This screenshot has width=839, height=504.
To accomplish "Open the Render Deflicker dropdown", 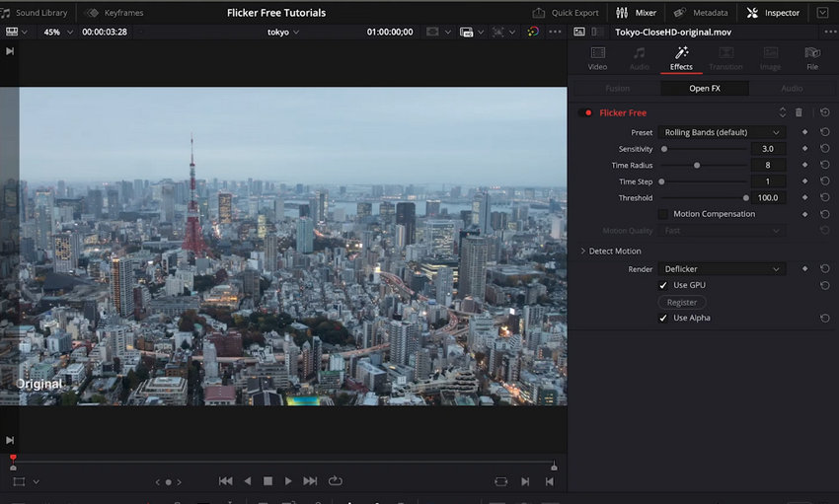I will (722, 269).
